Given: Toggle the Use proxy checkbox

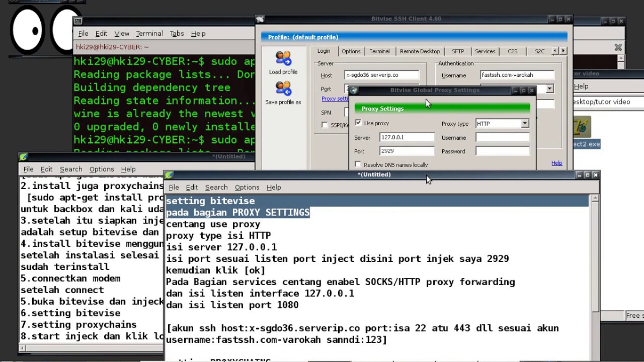Looking at the screenshot, I should click(x=358, y=123).
